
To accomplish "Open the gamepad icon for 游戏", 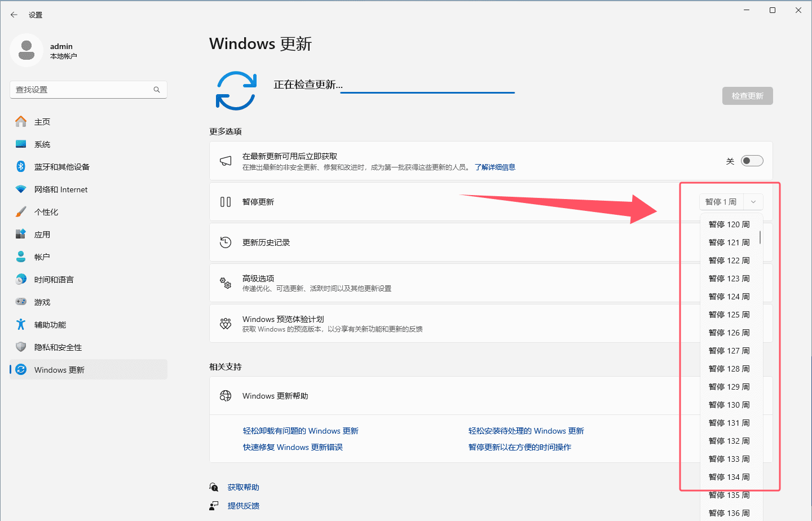I will tap(21, 302).
